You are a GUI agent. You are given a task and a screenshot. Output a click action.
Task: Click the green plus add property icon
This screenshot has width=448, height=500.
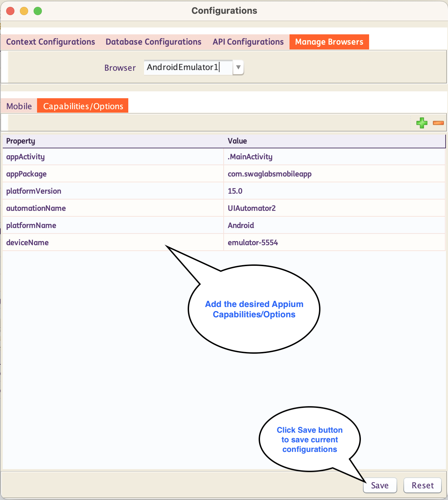[422, 123]
